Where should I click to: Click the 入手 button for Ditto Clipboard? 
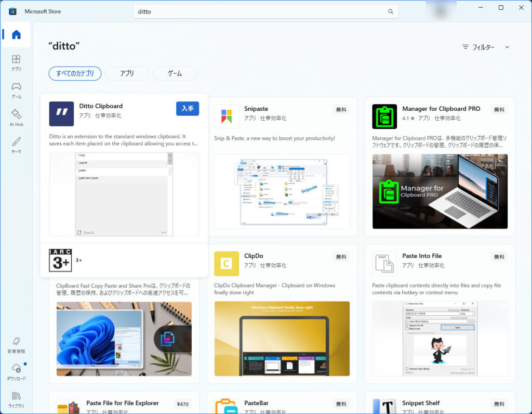point(188,109)
